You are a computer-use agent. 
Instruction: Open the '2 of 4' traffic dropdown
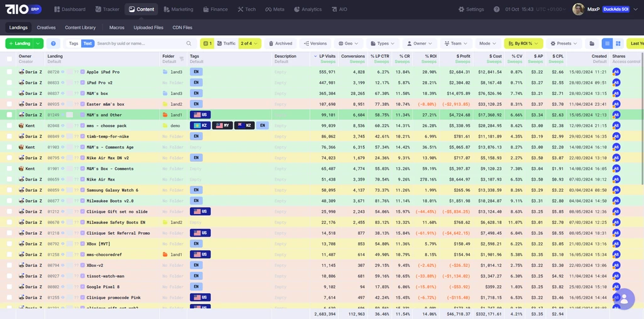coord(249,43)
